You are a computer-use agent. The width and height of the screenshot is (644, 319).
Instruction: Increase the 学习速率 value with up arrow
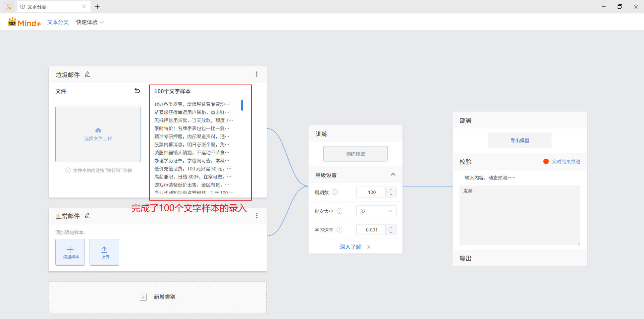point(391,227)
